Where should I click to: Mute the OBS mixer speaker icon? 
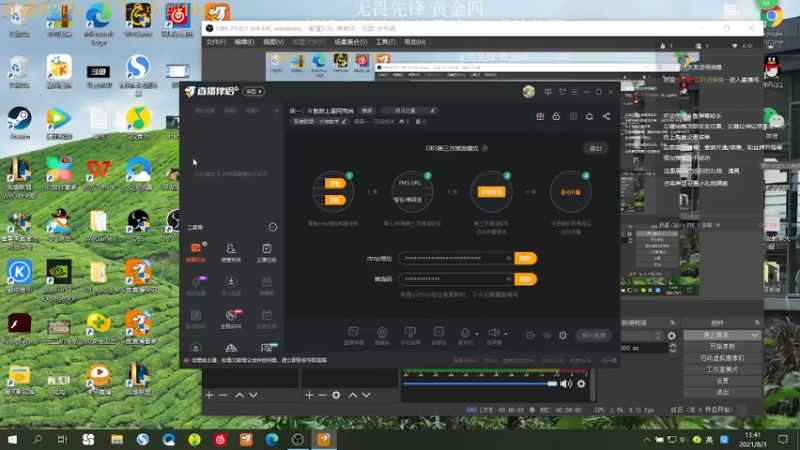pyautogui.click(x=566, y=384)
